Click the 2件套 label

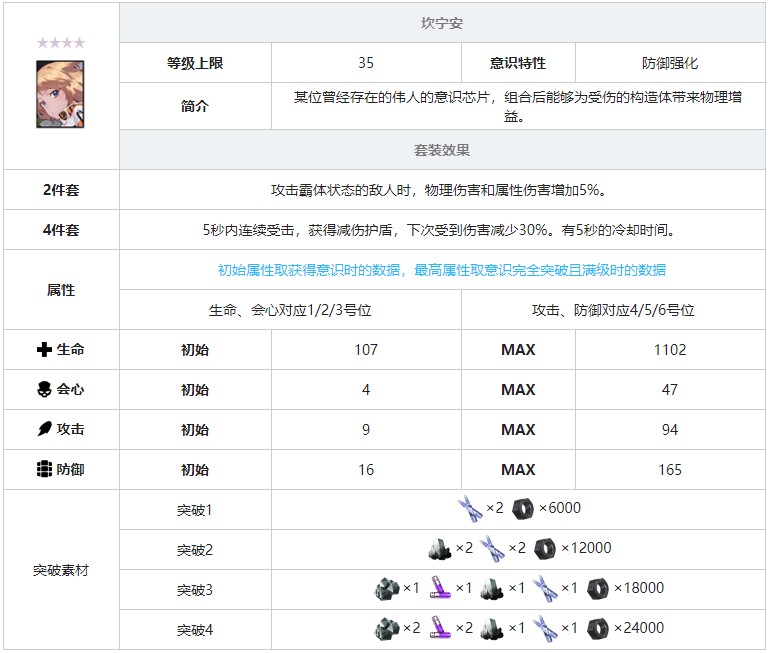[x=61, y=190]
